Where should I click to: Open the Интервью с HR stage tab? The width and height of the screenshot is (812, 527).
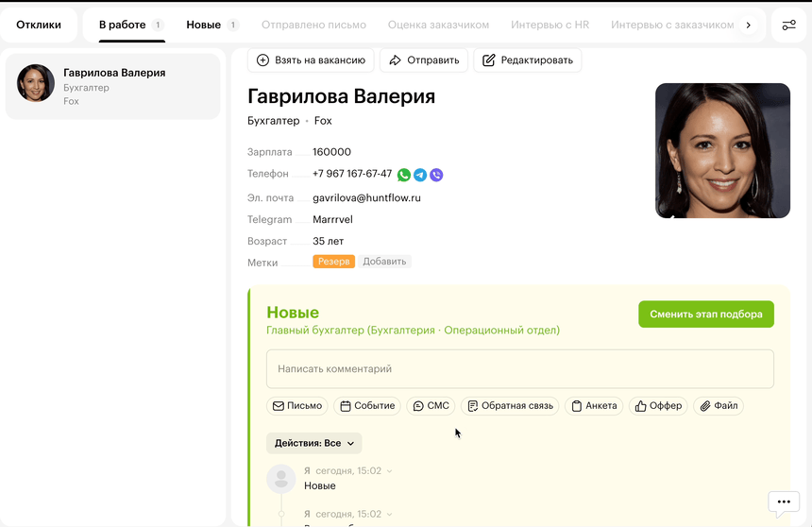tap(550, 25)
